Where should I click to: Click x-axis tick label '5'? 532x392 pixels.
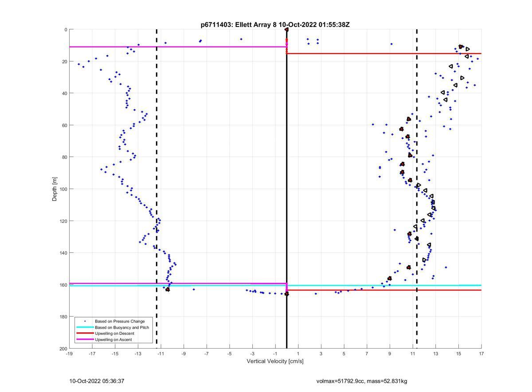[344, 353]
